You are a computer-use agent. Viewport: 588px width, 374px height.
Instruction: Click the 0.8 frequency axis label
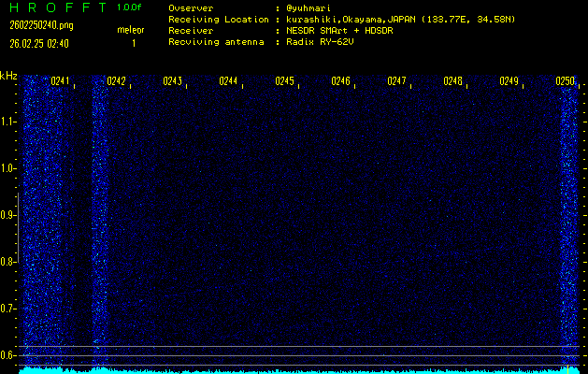coord(7,262)
